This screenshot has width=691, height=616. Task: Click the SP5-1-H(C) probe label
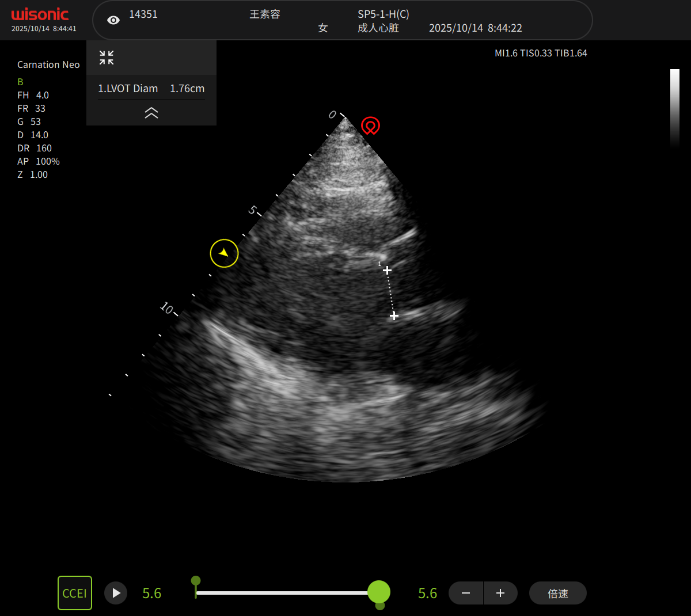(x=383, y=14)
